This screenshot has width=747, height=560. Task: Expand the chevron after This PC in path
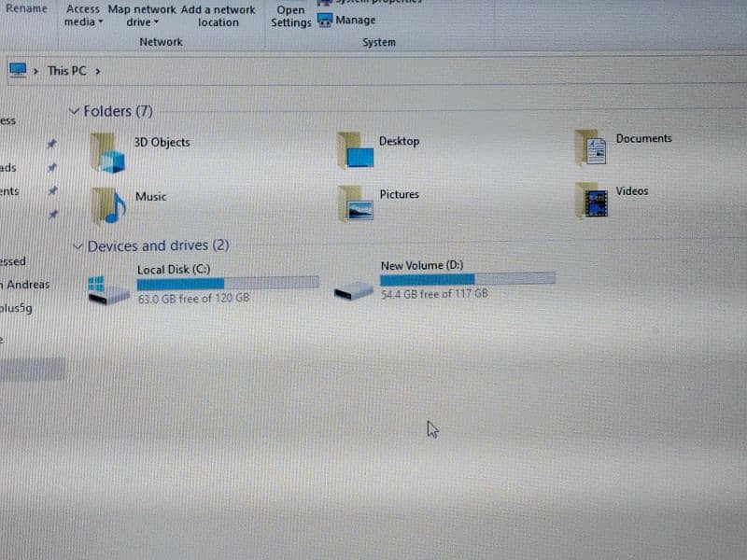(x=97, y=70)
